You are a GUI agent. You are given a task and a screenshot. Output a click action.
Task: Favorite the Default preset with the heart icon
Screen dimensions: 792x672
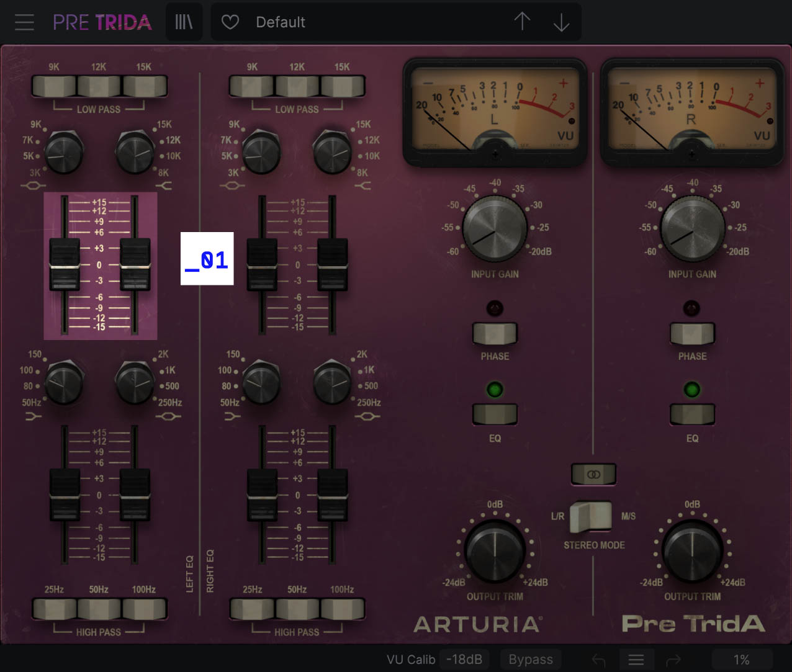[x=230, y=22]
